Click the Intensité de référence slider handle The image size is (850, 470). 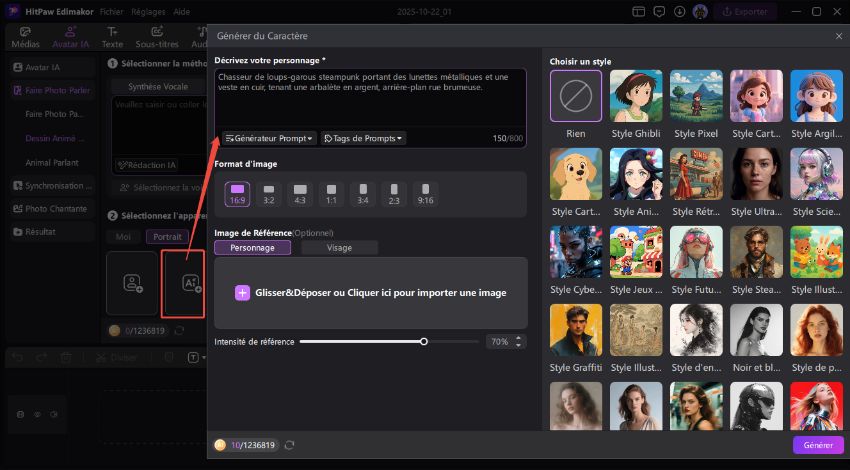pos(424,342)
